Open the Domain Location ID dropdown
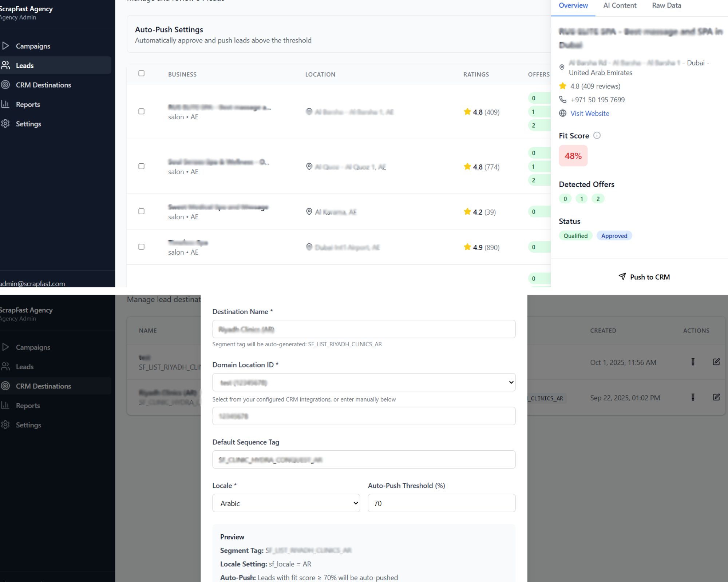728x582 pixels. [364, 382]
